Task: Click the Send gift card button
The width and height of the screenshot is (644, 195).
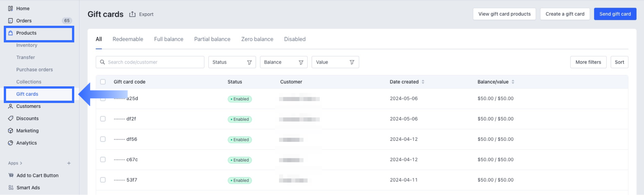Action: pyautogui.click(x=615, y=14)
